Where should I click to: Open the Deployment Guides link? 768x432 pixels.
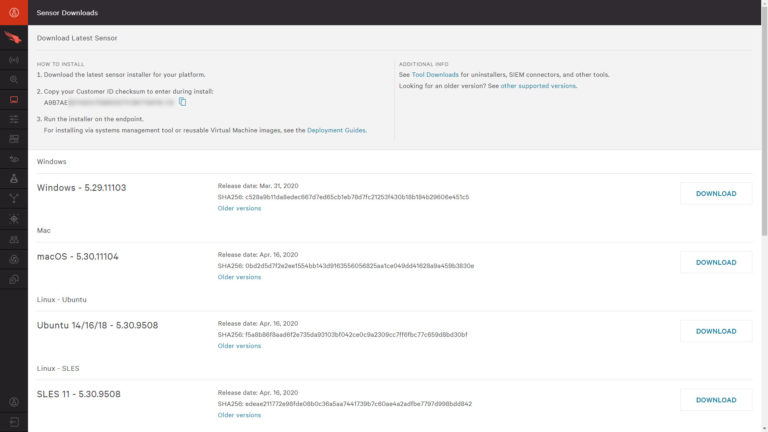[x=336, y=130]
